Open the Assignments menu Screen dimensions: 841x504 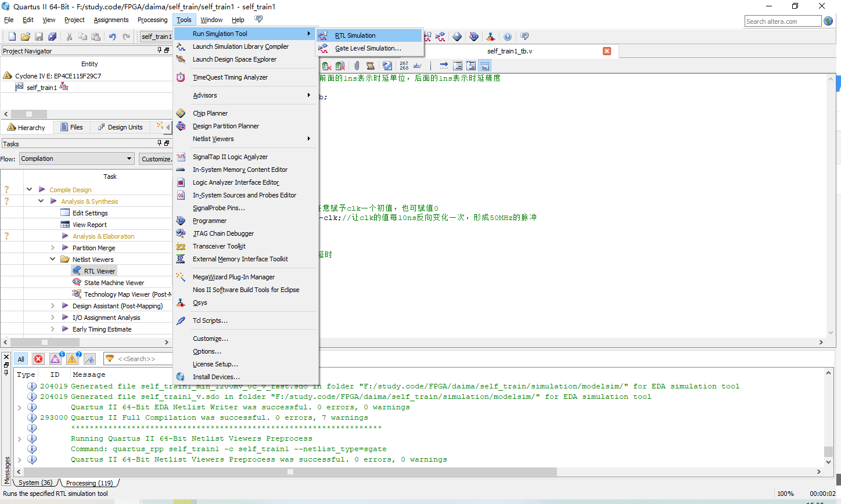coord(111,20)
